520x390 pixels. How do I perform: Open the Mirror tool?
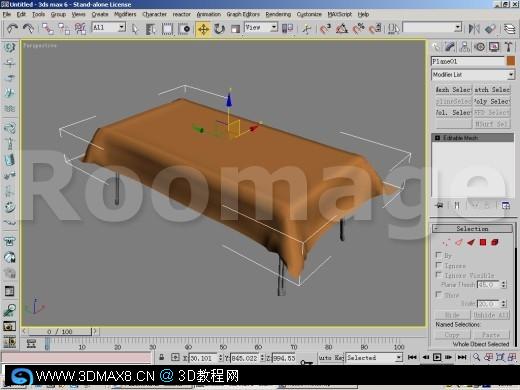point(474,29)
